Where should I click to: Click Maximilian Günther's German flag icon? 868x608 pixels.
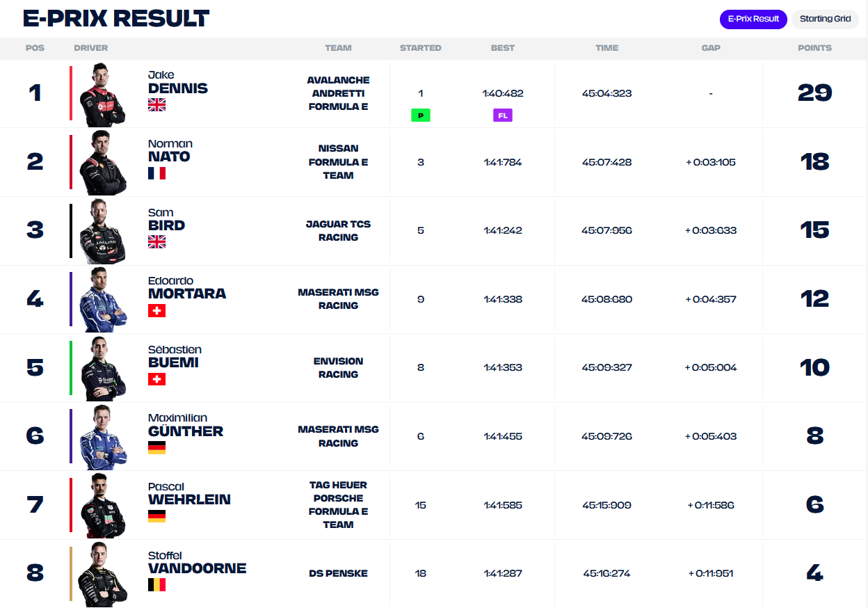pyautogui.click(x=157, y=447)
